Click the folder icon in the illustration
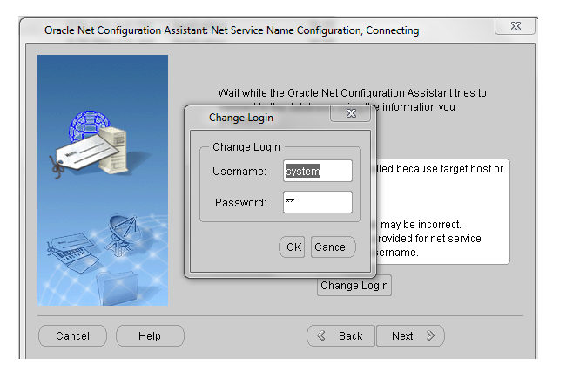The image size is (566, 392). tap(116, 285)
